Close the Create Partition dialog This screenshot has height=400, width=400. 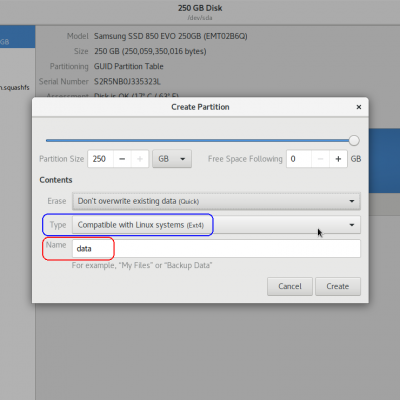(359, 107)
